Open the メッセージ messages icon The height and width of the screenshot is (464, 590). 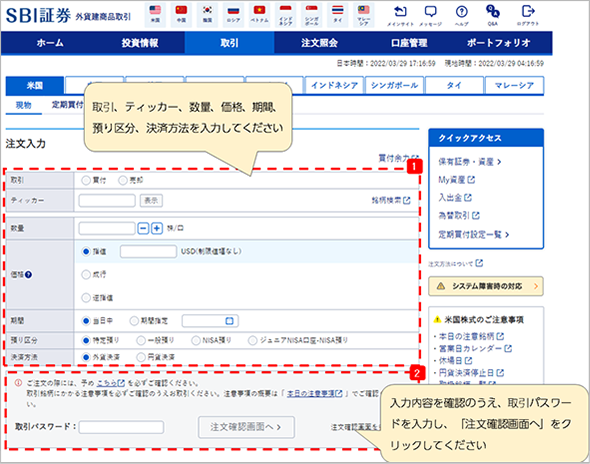click(430, 15)
